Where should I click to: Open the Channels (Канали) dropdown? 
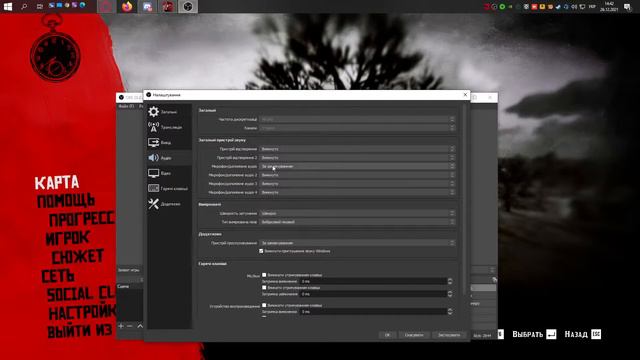click(357, 128)
